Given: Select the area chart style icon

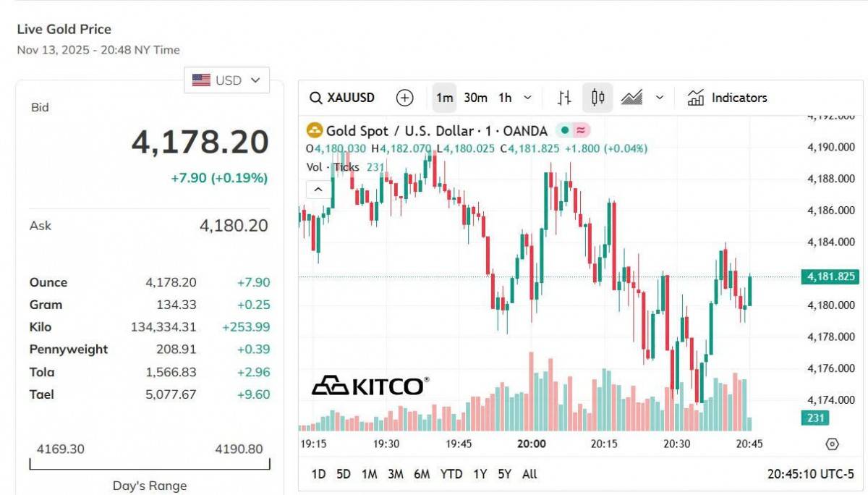Looking at the screenshot, I should (631, 97).
